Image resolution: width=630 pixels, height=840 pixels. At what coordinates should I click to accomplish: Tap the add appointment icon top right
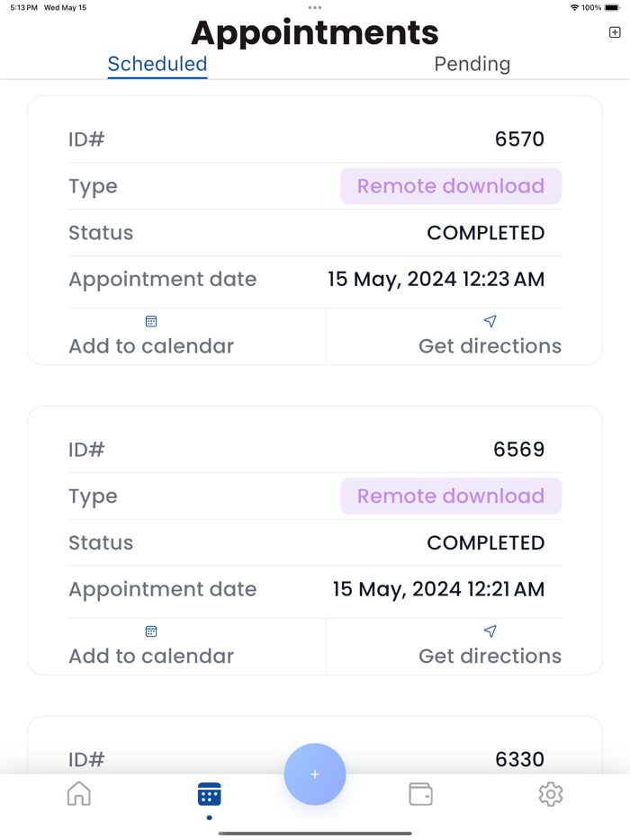pyautogui.click(x=615, y=32)
